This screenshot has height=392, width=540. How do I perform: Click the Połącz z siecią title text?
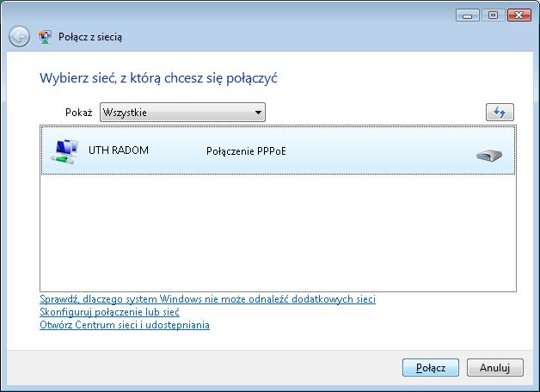pos(90,37)
